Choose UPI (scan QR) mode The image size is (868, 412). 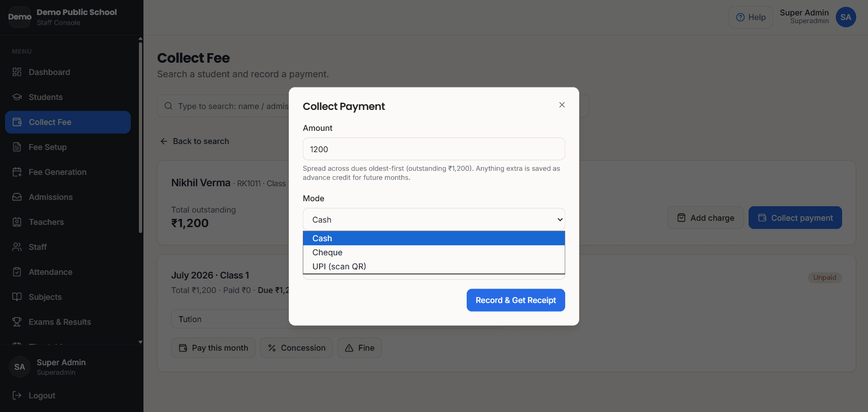pos(434,267)
